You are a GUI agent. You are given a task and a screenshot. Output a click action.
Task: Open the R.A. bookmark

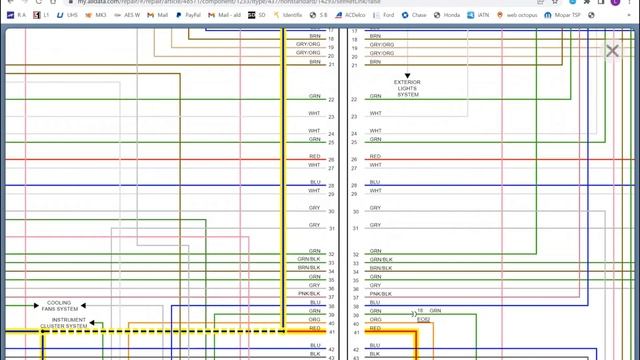pos(16,15)
